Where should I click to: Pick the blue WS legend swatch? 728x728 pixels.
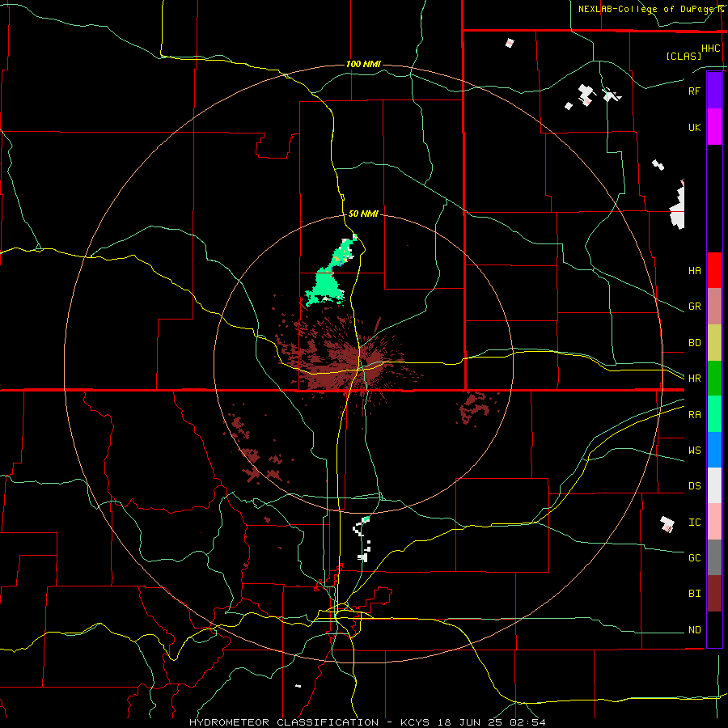pyautogui.click(x=714, y=450)
